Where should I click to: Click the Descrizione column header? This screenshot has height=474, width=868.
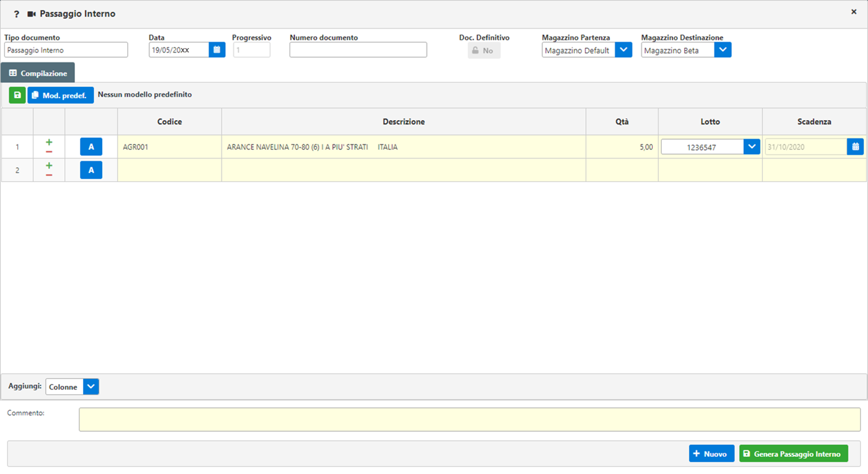(x=403, y=121)
